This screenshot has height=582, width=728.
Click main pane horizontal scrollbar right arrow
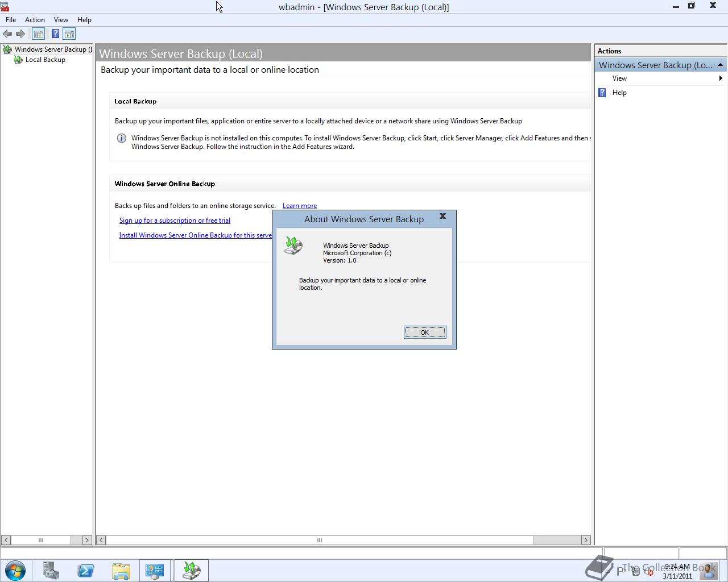click(x=585, y=540)
